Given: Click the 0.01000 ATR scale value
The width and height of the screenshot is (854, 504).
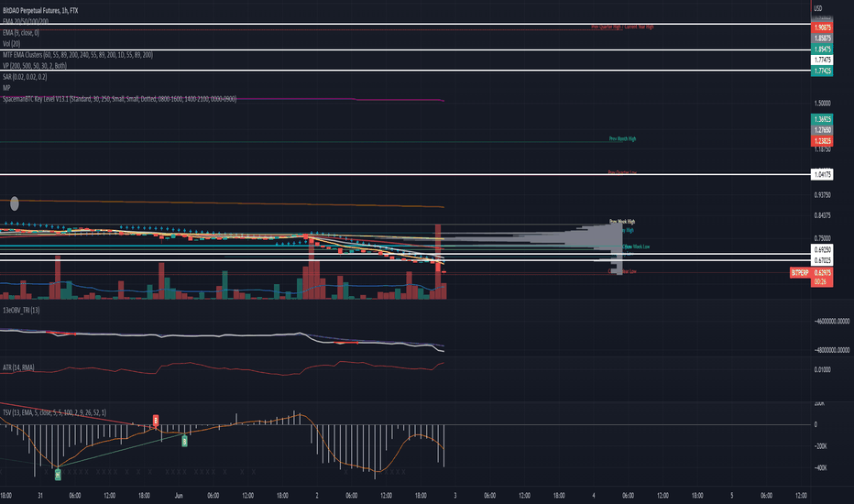Looking at the screenshot, I should (x=823, y=369).
